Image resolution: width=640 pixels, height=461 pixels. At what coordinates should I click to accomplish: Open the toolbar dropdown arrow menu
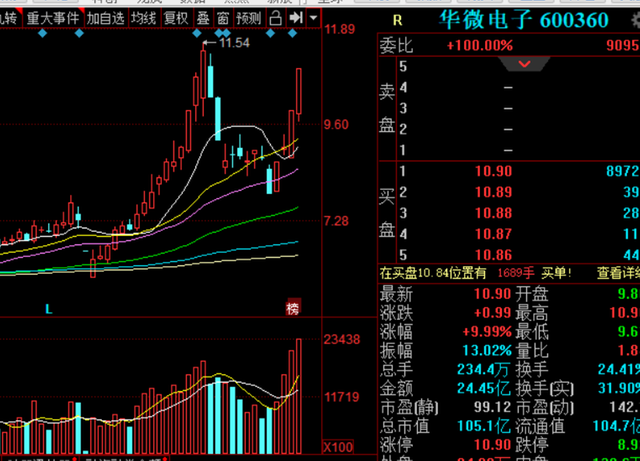(x=315, y=18)
